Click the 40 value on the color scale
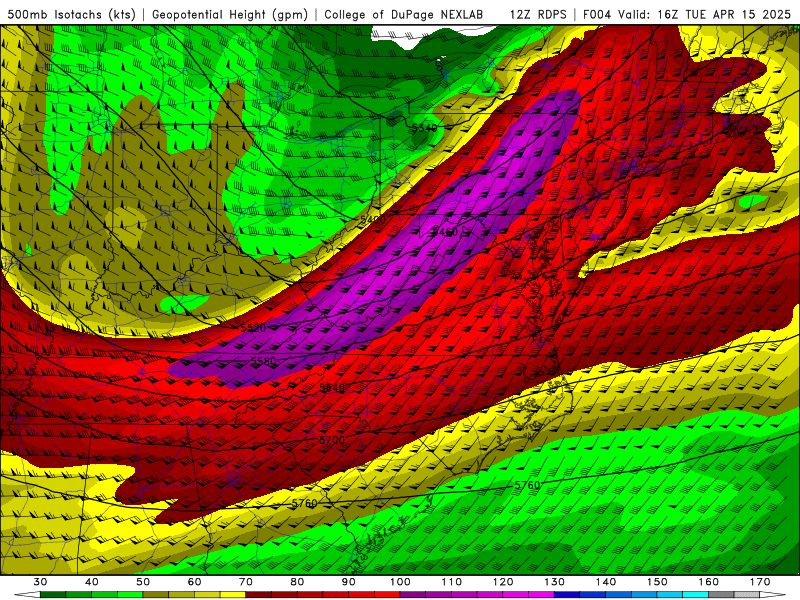Screen dimensions: 800x600 tap(92, 582)
